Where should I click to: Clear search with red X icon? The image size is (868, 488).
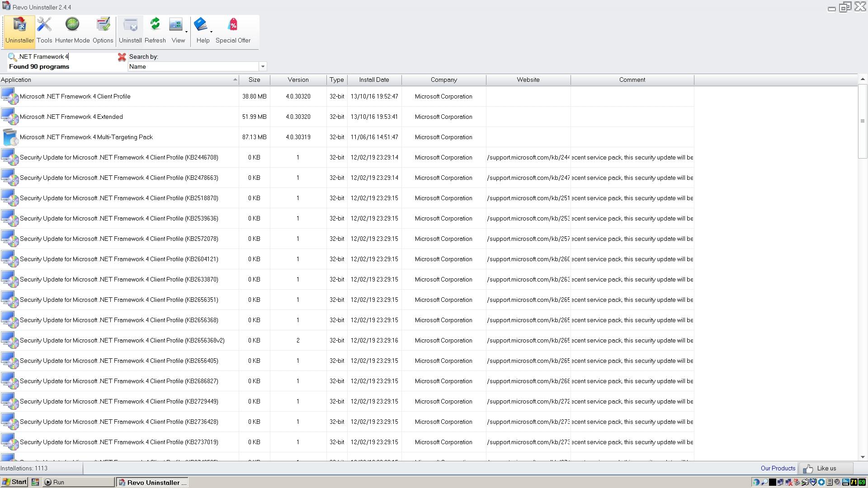tap(122, 57)
